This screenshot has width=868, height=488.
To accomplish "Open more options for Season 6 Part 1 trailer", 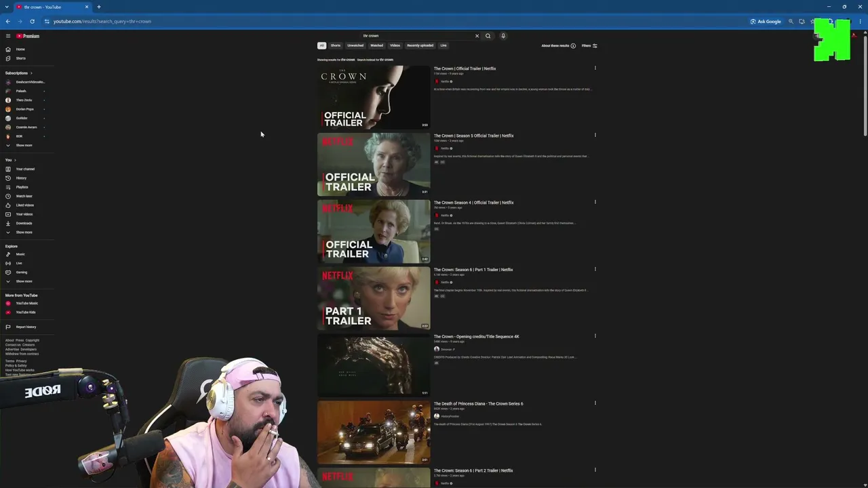I will pos(595,268).
